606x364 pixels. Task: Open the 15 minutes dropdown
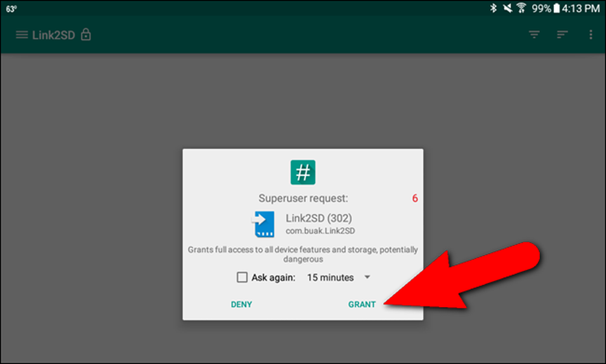339,277
